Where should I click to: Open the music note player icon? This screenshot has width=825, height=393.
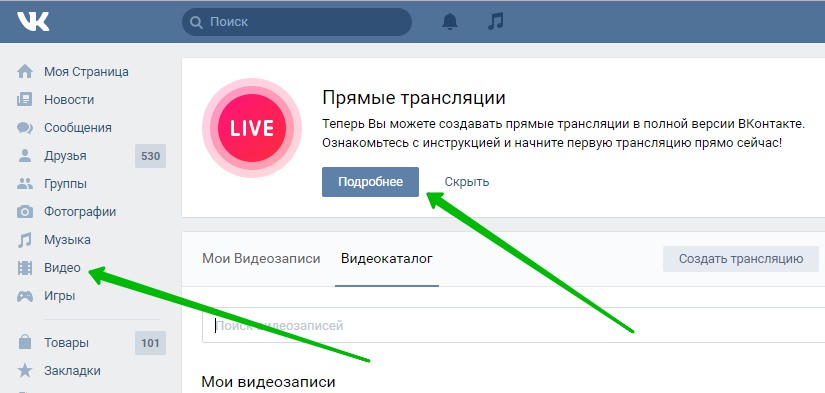[496, 22]
